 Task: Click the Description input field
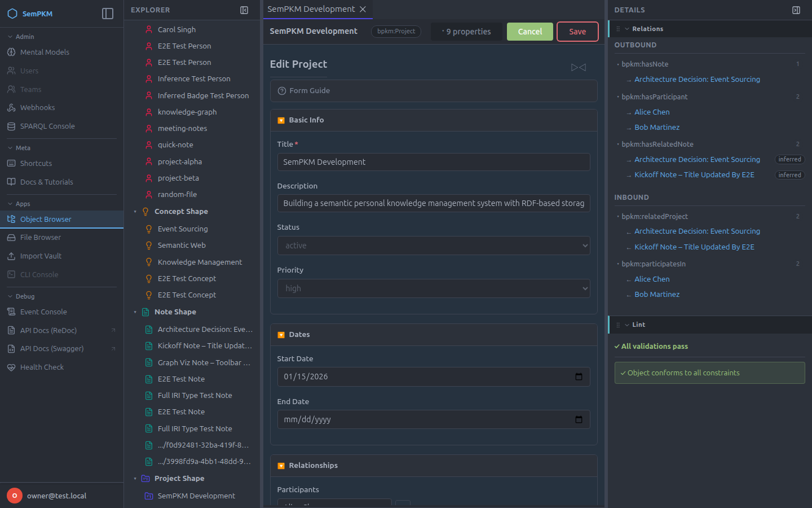click(x=434, y=203)
